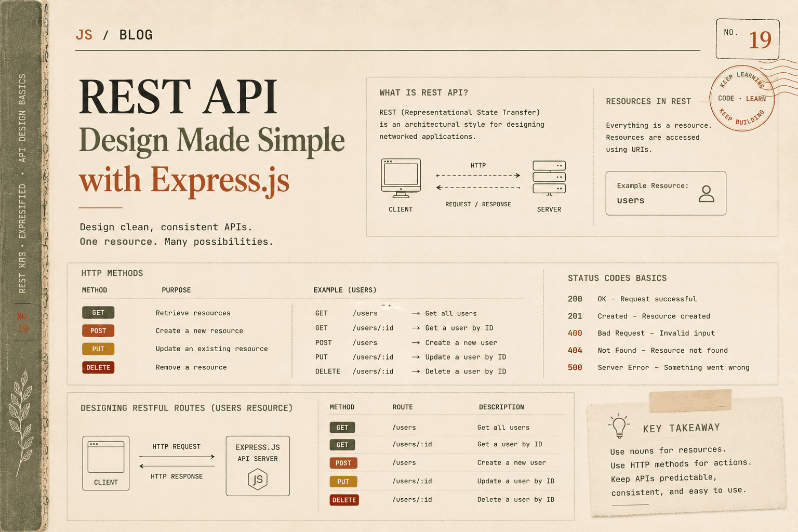Click the 'with Express.js' title line
798x532 pixels.
[184, 180]
